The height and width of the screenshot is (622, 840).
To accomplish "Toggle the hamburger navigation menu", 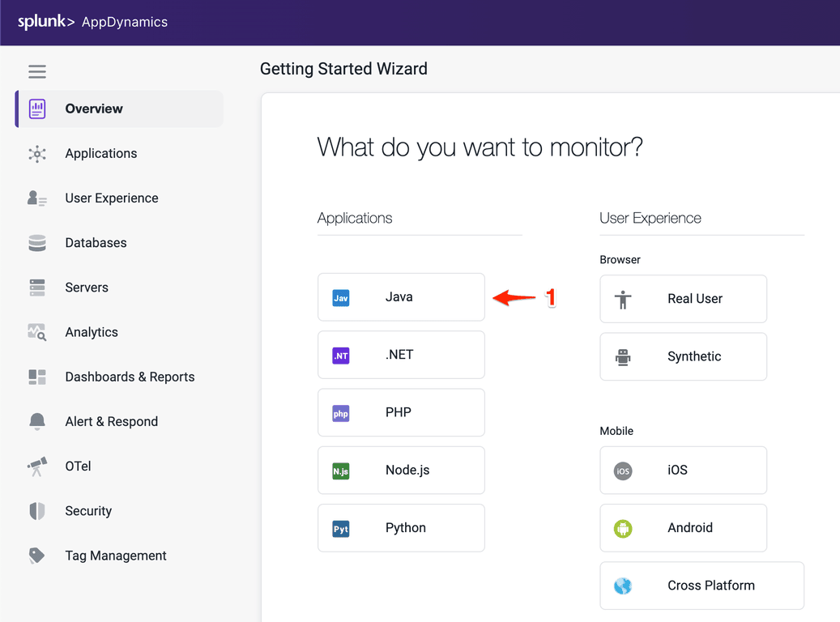I will click(37, 71).
